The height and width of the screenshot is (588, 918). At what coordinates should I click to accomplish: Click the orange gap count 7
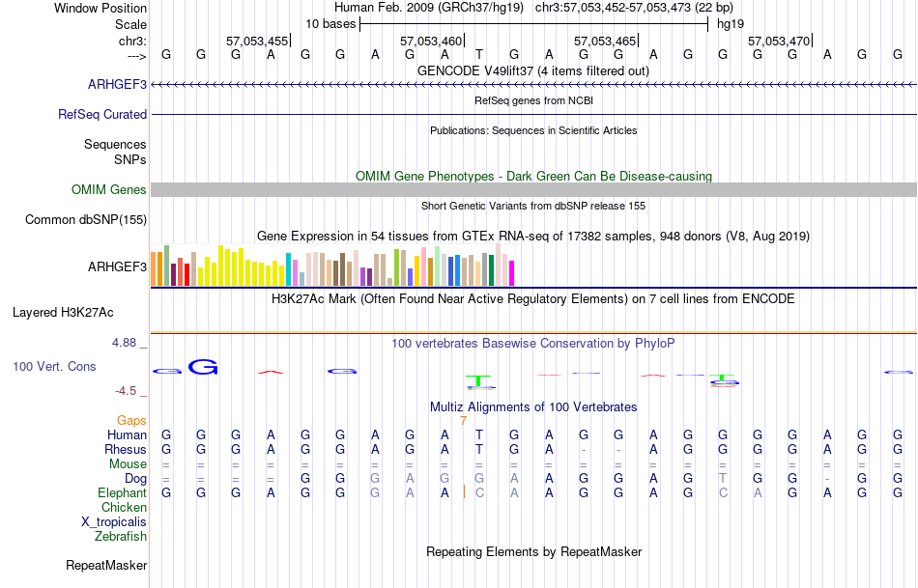(463, 421)
